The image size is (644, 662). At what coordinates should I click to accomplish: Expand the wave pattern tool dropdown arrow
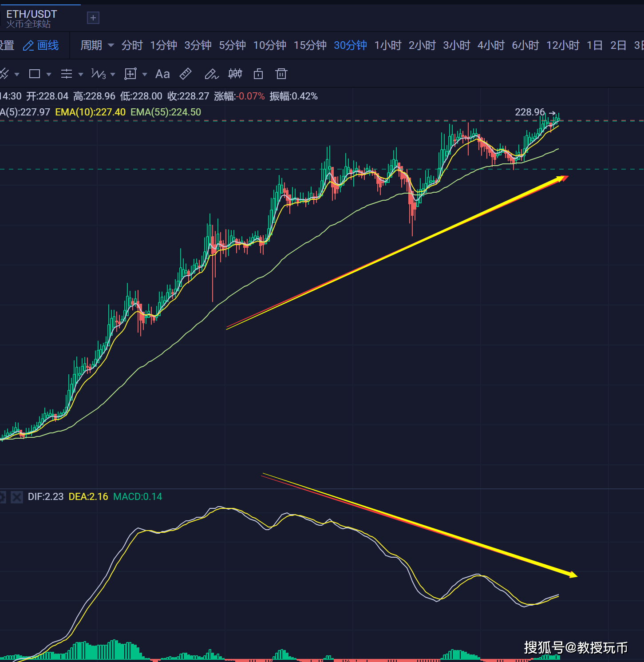113,74
